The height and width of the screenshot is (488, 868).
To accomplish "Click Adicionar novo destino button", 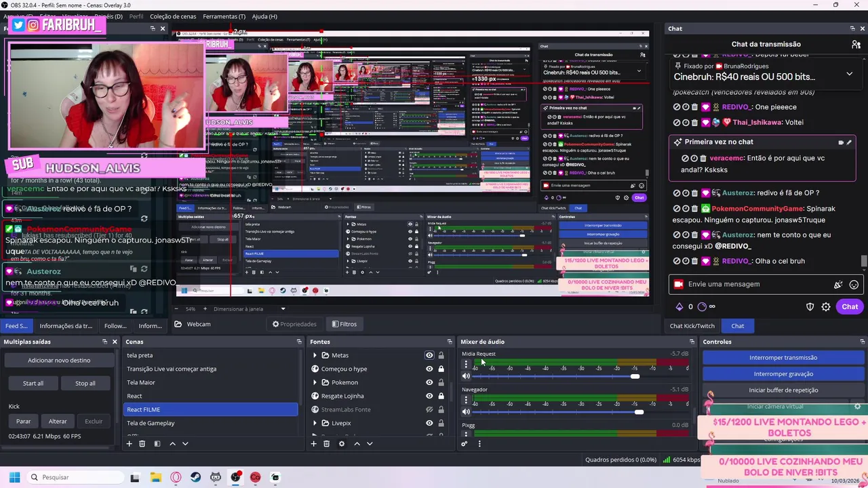I will 59,361.
